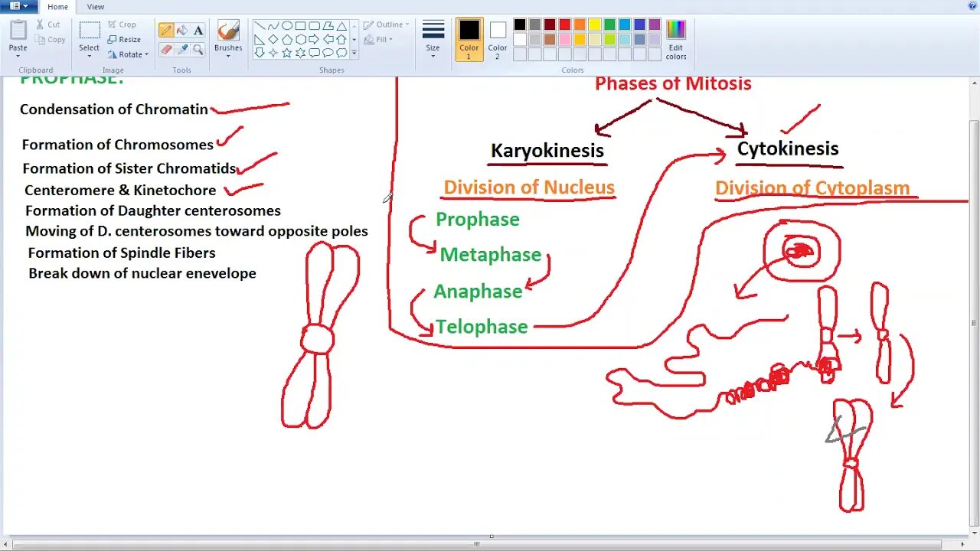This screenshot has width=980, height=551.
Task: Pick the indigo color swatch
Action: coord(639,24)
